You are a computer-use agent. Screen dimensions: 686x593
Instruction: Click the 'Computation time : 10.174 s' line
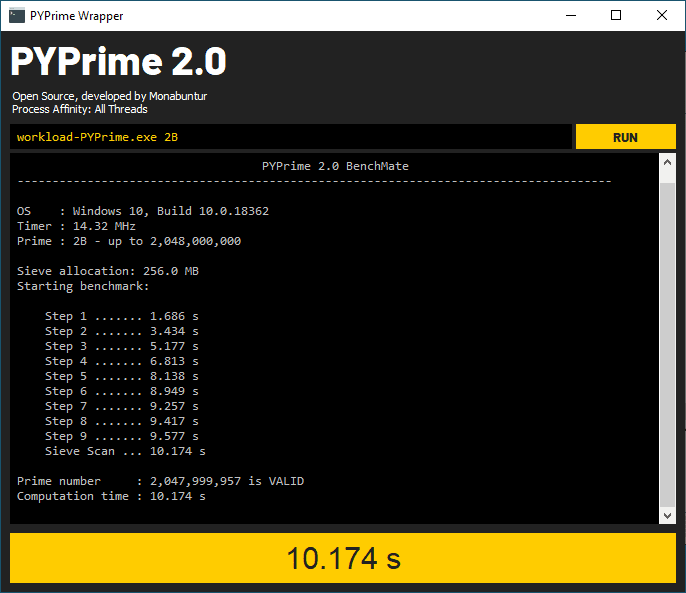111,496
